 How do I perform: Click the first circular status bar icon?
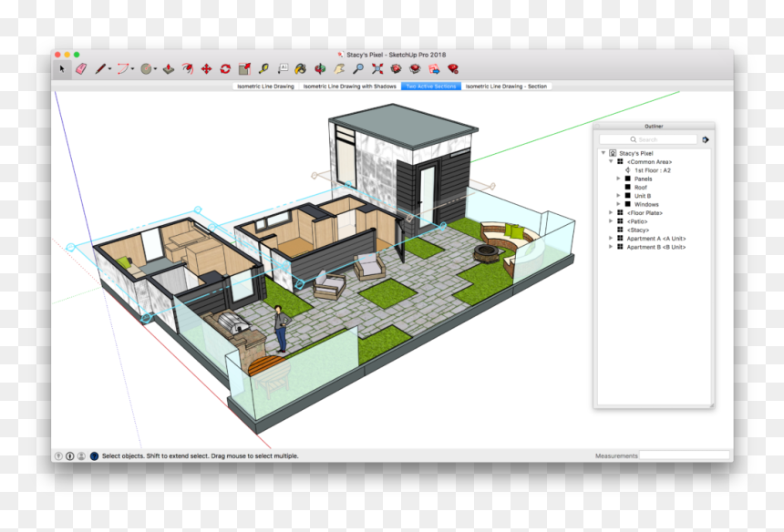pos(58,456)
